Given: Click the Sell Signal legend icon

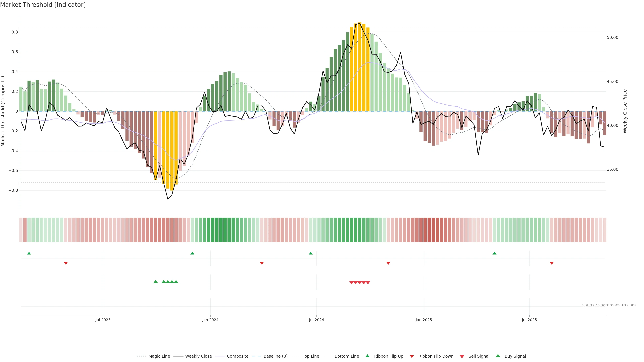Looking at the screenshot, I should [x=462, y=356].
